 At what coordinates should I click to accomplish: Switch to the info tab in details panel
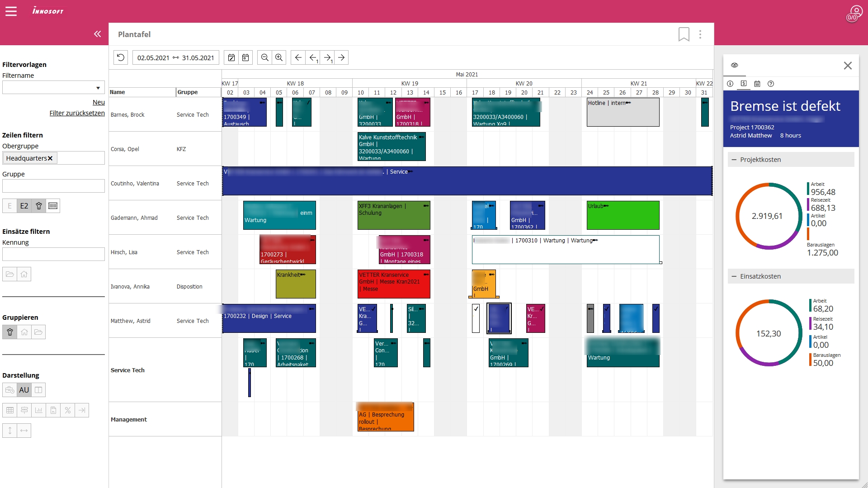point(730,84)
